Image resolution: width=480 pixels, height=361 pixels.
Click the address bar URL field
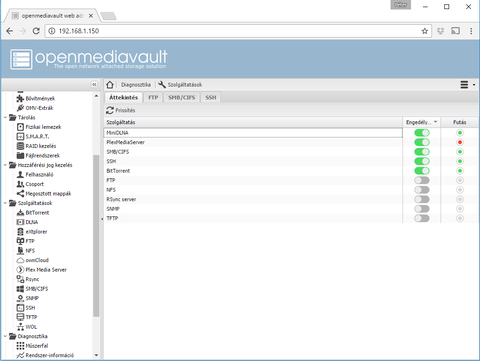coord(237,31)
